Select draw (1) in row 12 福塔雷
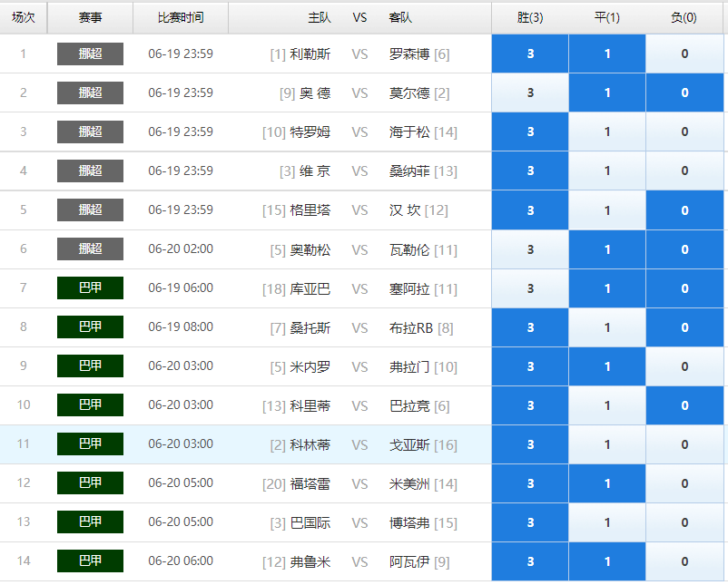728x585 pixels. pos(607,483)
